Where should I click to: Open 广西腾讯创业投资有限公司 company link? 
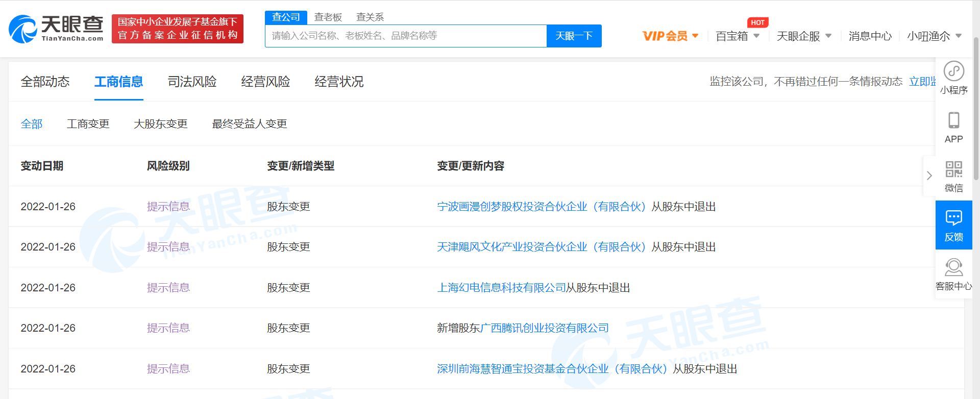tap(545, 328)
